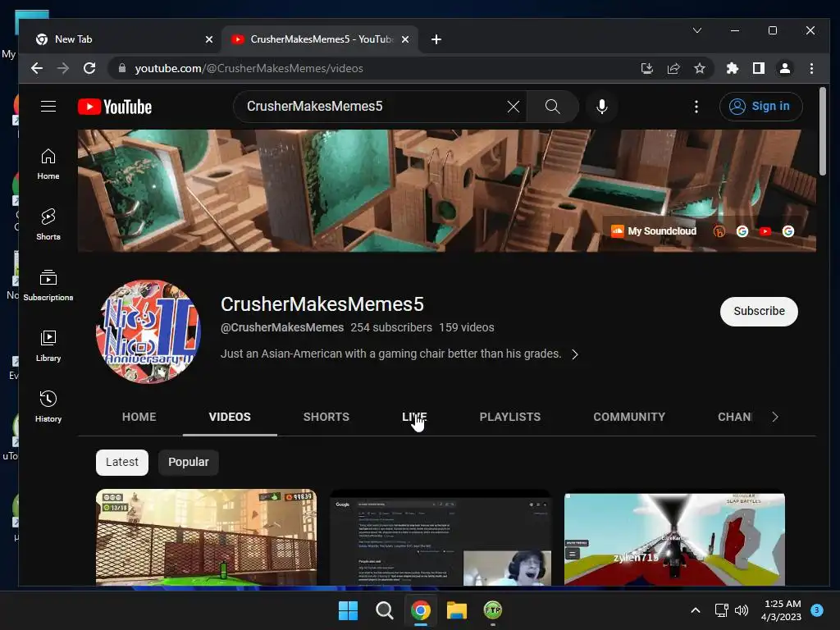Open Shorts in the left sidebar
This screenshot has width=840, height=630.
(48, 225)
